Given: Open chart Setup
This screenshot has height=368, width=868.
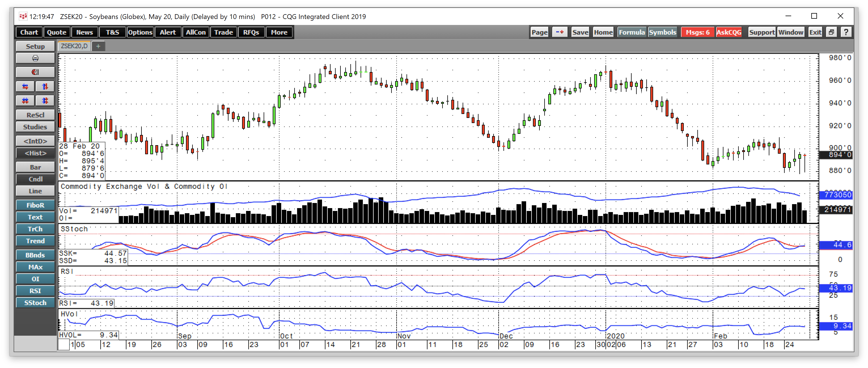Looking at the screenshot, I should 35,46.
